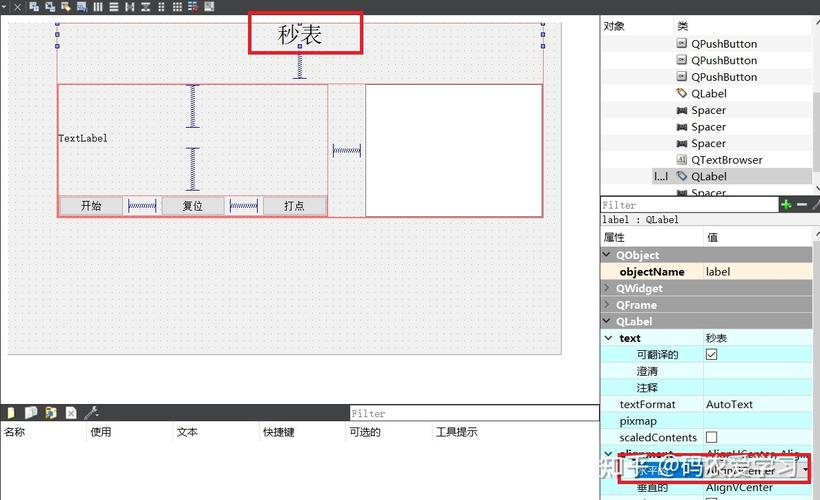
Task: Select the 复位 button on the form
Action: 192,206
